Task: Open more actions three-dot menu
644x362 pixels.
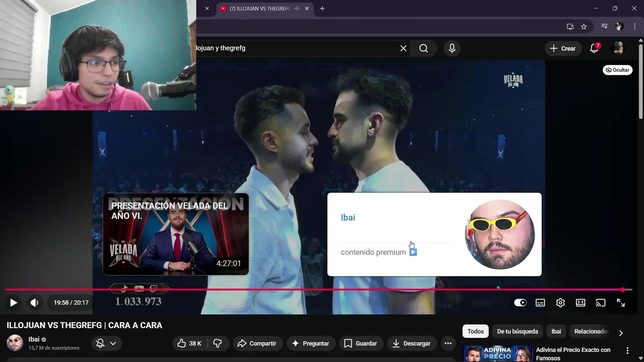Action: (448, 343)
